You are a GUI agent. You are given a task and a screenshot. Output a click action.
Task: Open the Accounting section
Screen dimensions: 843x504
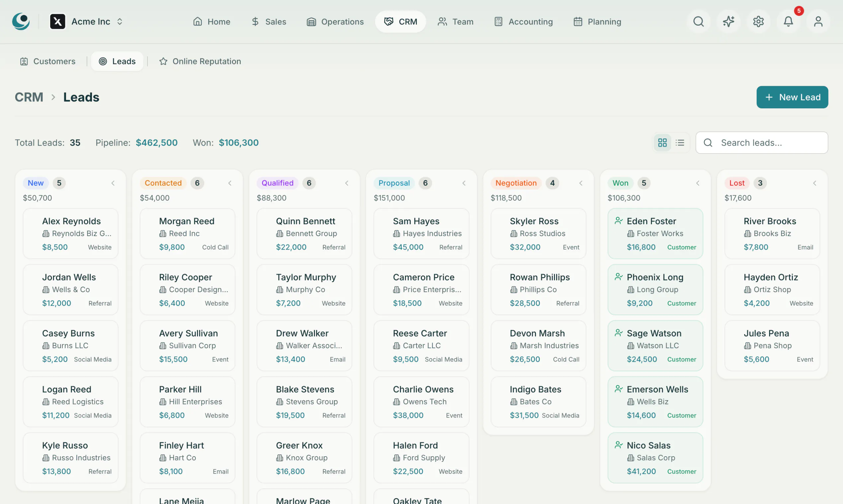click(523, 22)
